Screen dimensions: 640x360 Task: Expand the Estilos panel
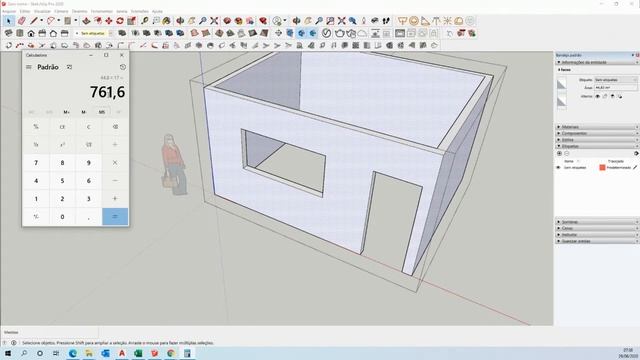(597, 140)
